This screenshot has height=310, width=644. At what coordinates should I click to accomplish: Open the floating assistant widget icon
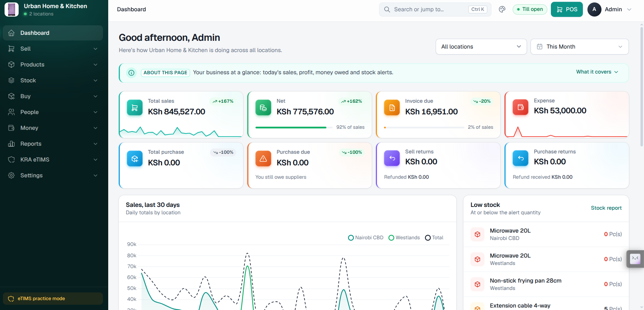point(635,259)
